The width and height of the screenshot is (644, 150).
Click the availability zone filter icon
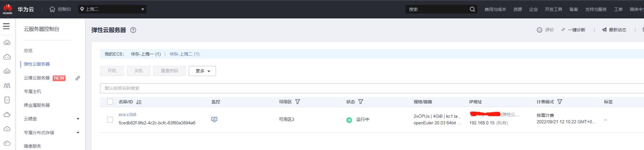(298, 102)
